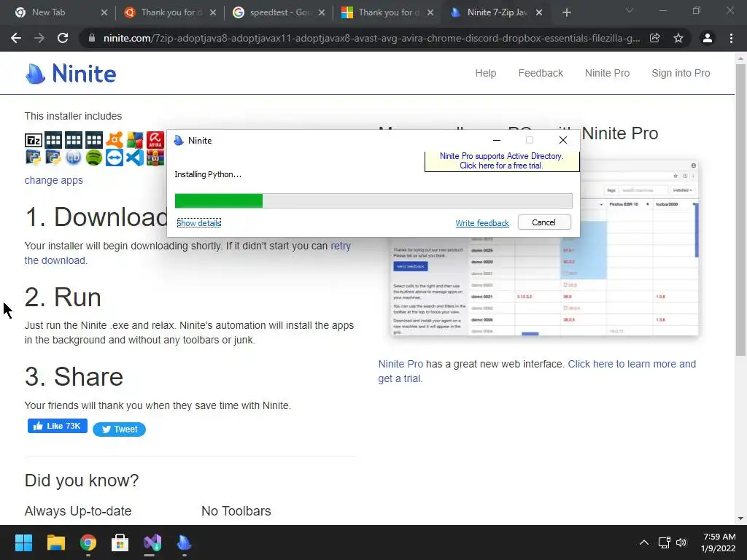Click the learn more and get a trial link
Viewport: 747px width, 560px height.
(632, 364)
